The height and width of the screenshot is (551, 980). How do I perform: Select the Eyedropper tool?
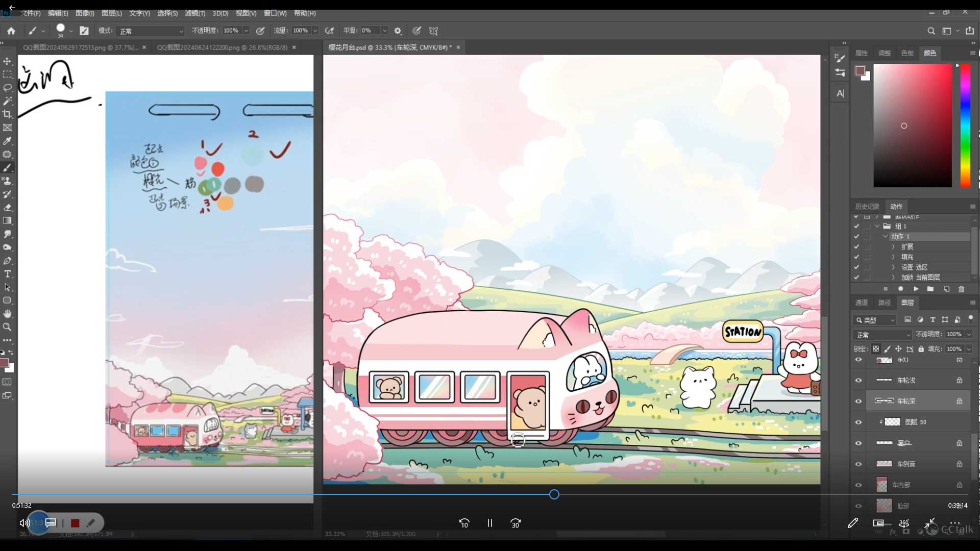pyautogui.click(x=7, y=141)
